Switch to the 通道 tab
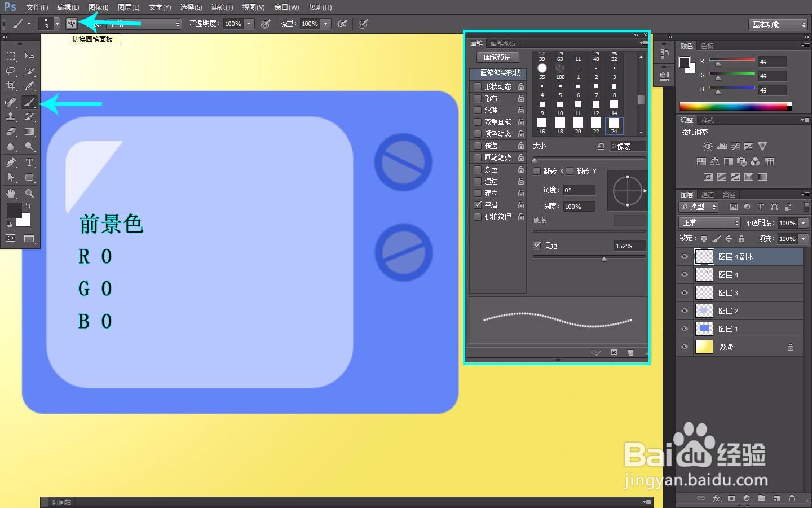The image size is (812, 508). [707, 195]
